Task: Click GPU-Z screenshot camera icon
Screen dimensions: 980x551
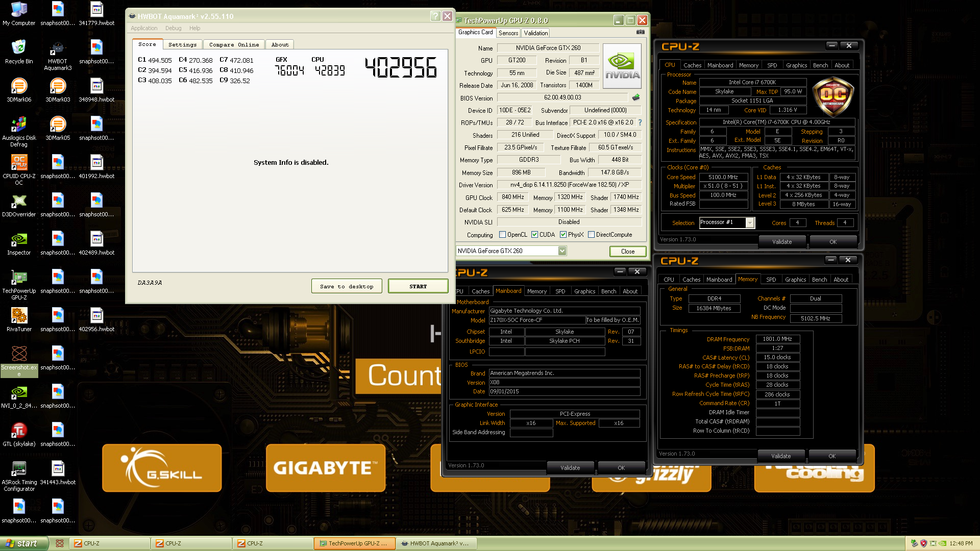Action: (640, 32)
